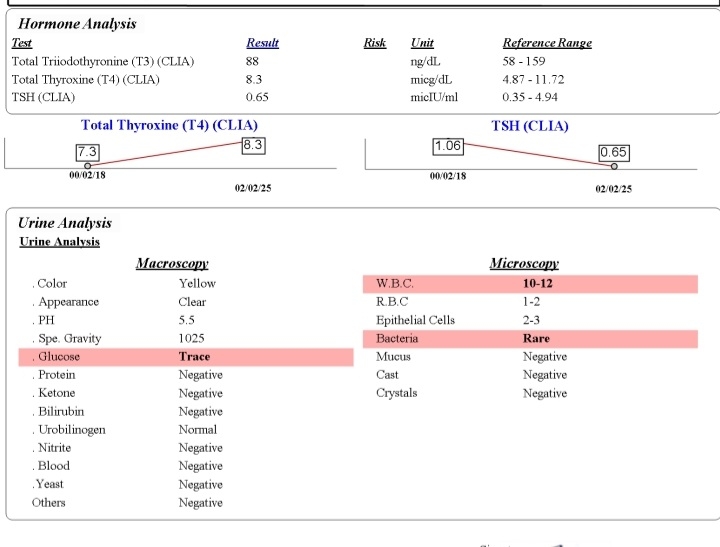Click the highlighted Bacteria label
The width and height of the screenshot is (720, 547).
[397, 338]
